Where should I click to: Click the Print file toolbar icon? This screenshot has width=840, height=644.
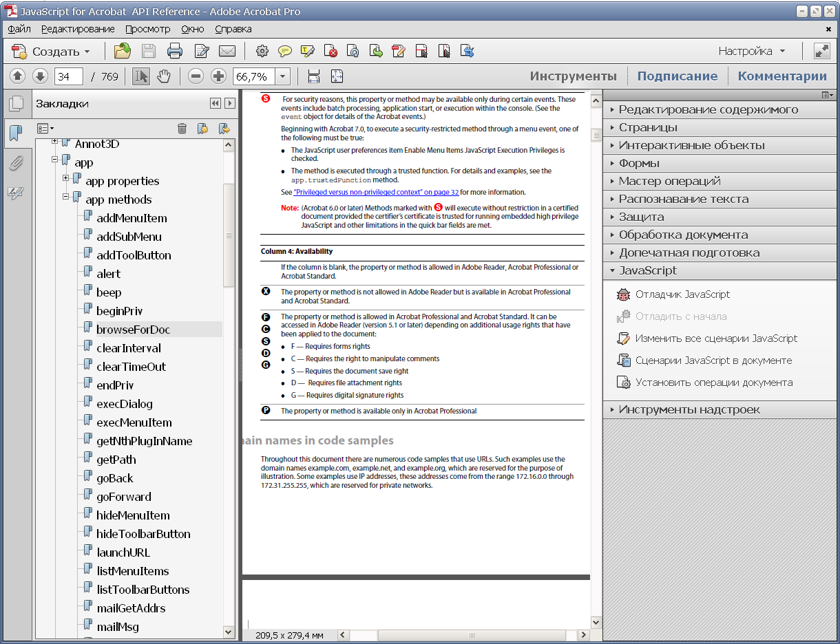click(x=175, y=51)
